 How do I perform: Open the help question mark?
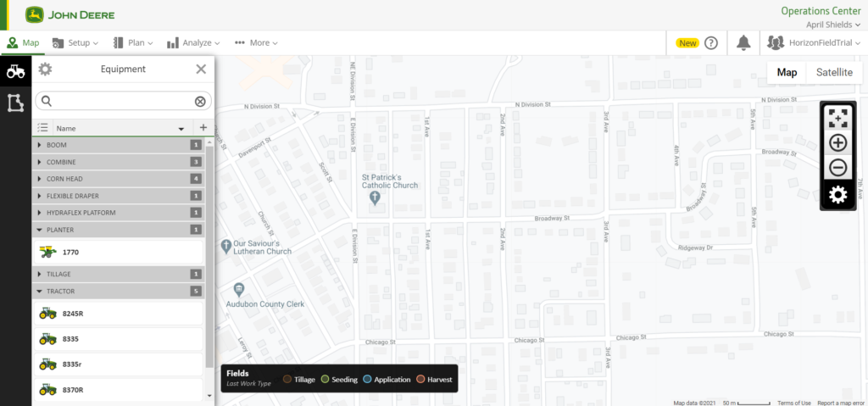point(711,43)
